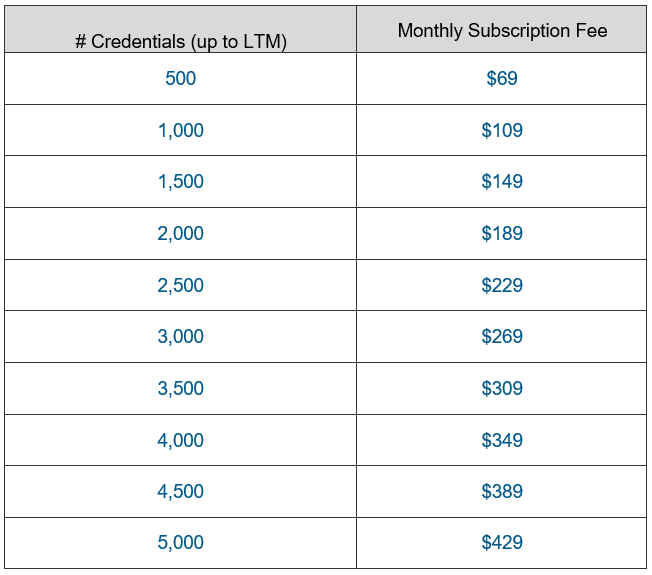
Task: Click the '# Credentials (up to LTM)' header
Action: (180, 41)
